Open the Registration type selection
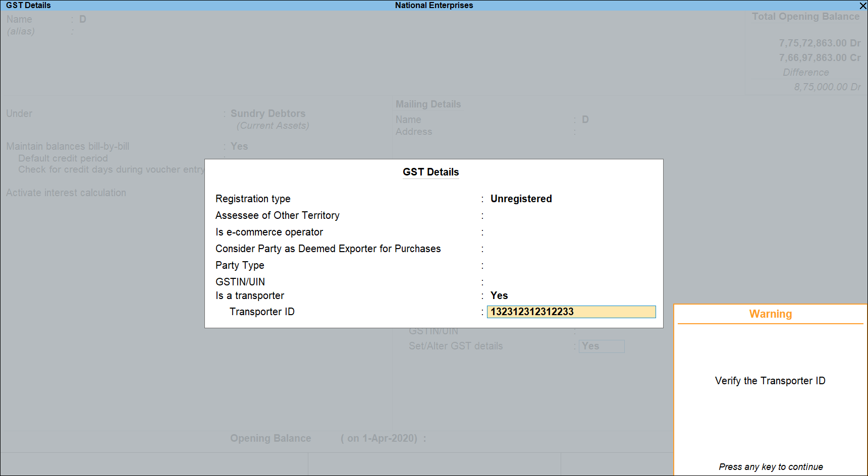 521,199
